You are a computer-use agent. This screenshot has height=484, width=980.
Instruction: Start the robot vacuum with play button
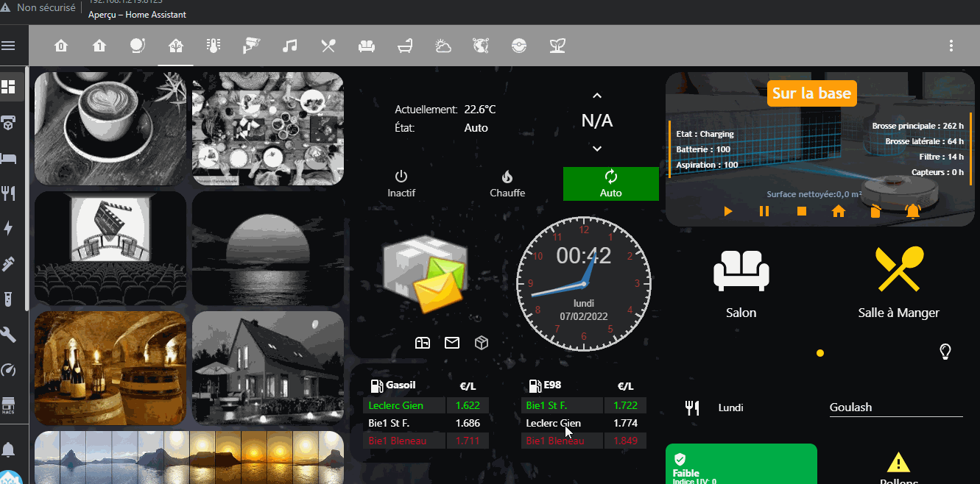(728, 212)
